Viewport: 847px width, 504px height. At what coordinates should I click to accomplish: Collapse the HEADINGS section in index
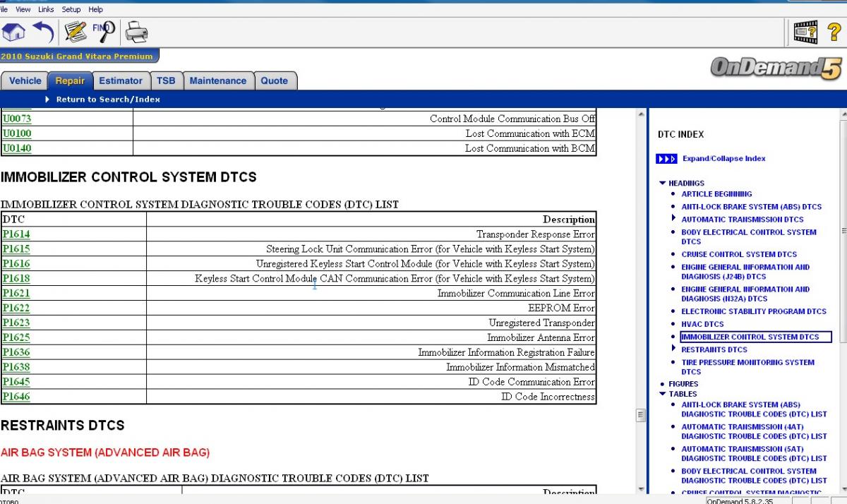(x=662, y=183)
